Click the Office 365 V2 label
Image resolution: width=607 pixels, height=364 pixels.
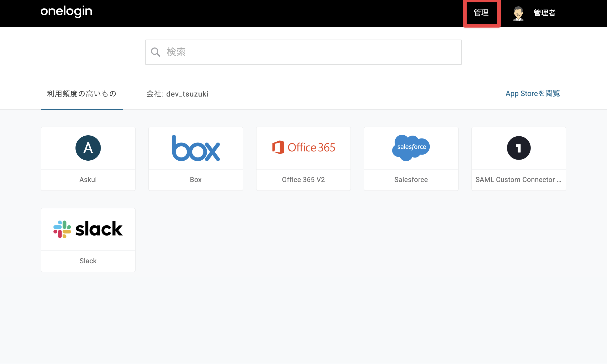point(303,180)
